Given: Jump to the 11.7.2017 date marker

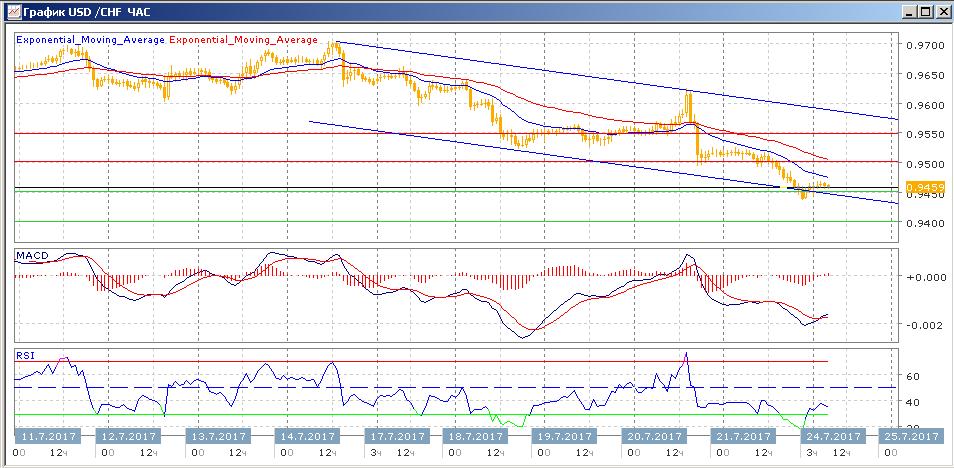Looking at the screenshot, I should (48, 436).
